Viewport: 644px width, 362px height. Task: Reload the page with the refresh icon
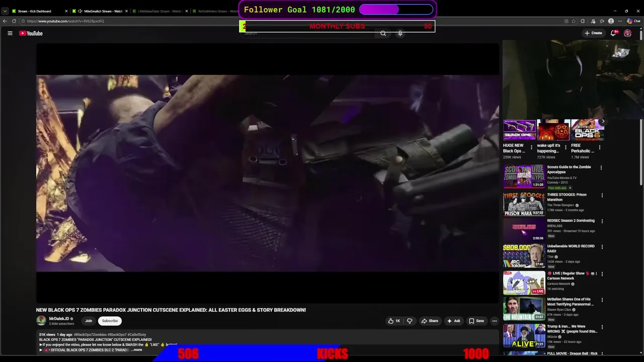pos(14,21)
